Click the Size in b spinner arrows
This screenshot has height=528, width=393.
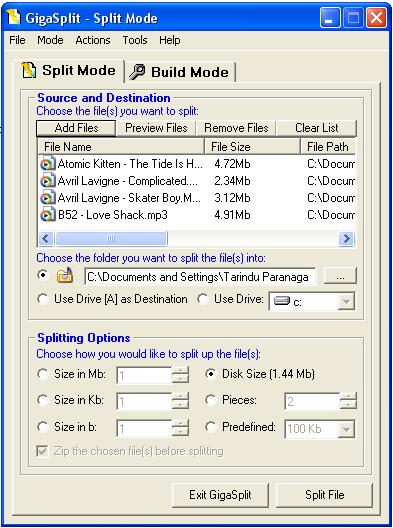180,428
